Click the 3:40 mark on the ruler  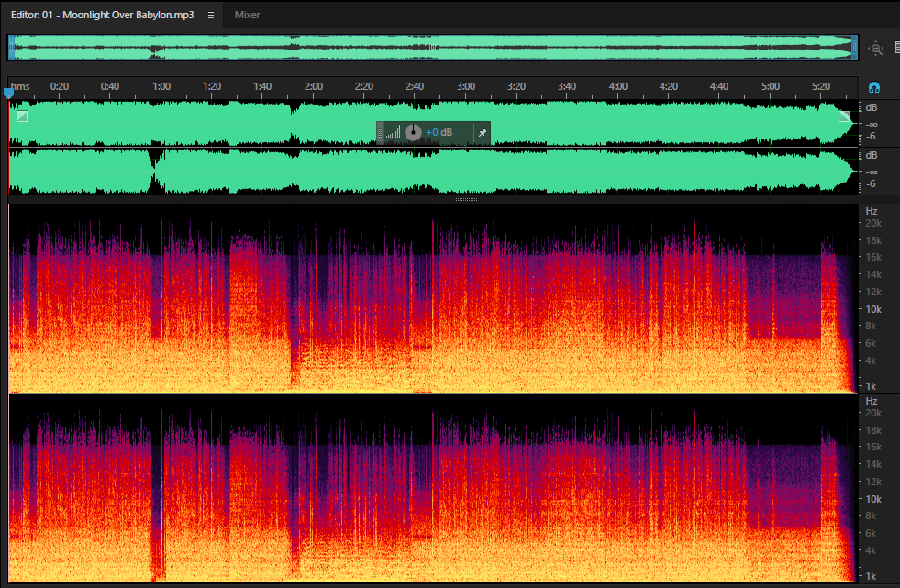point(567,86)
